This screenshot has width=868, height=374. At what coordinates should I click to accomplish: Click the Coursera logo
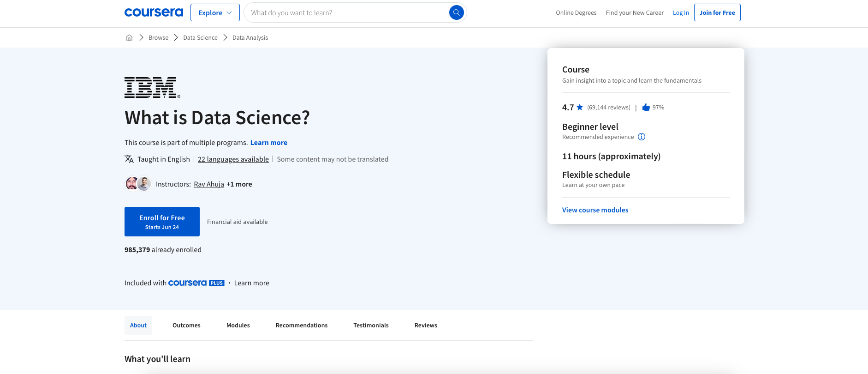point(154,12)
